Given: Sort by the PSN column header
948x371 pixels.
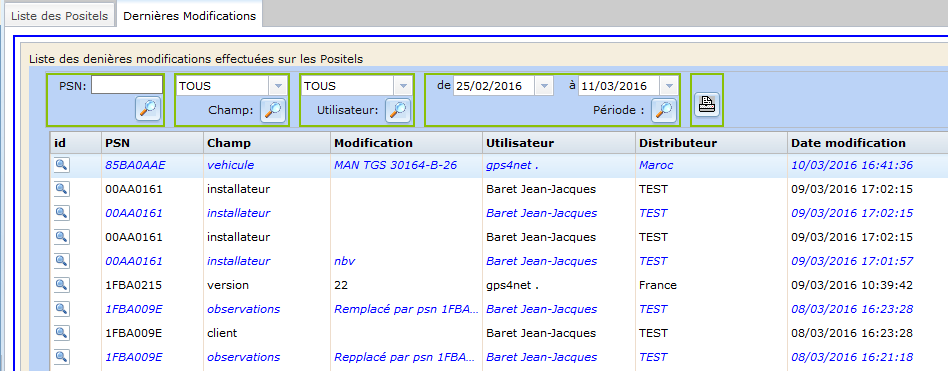Looking at the screenshot, I should pyautogui.click(x=152, y=143).
